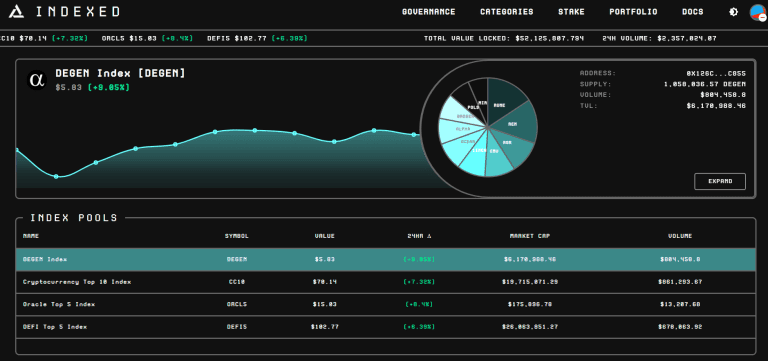Open the Docs link
This screenshot has width=768, height=361.
tap(693, 12)
